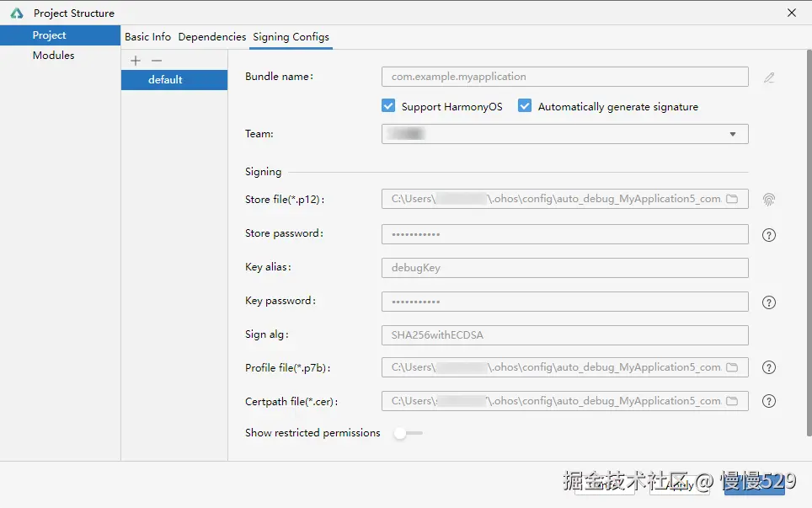Viewport: 812px width, 508px height.
Task: Click the vertical scrollbar of the settings panel
Action: (809, 243)
